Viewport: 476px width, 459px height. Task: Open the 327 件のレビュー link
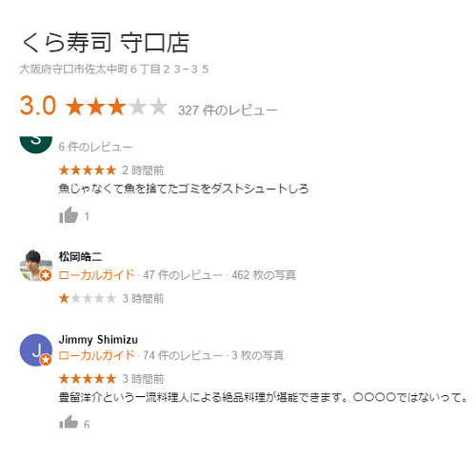[228, 110]
